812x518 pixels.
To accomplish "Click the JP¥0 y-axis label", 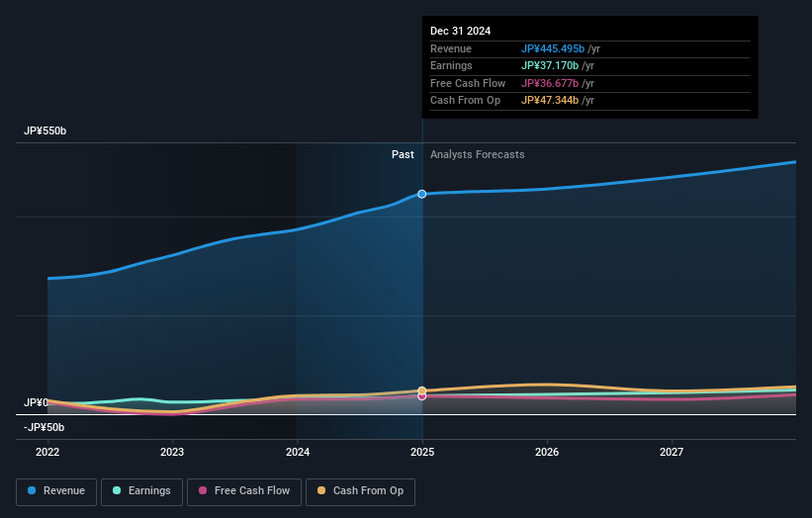I will pyautogui.click(x=36, y=402).
